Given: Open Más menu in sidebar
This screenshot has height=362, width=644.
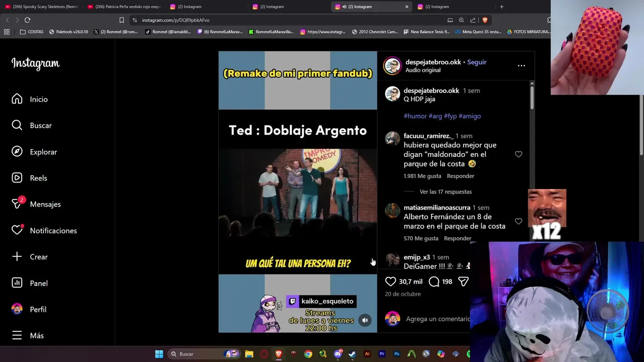Looking at the screenshot, I should pyautogui.click(x=28, y=335).
